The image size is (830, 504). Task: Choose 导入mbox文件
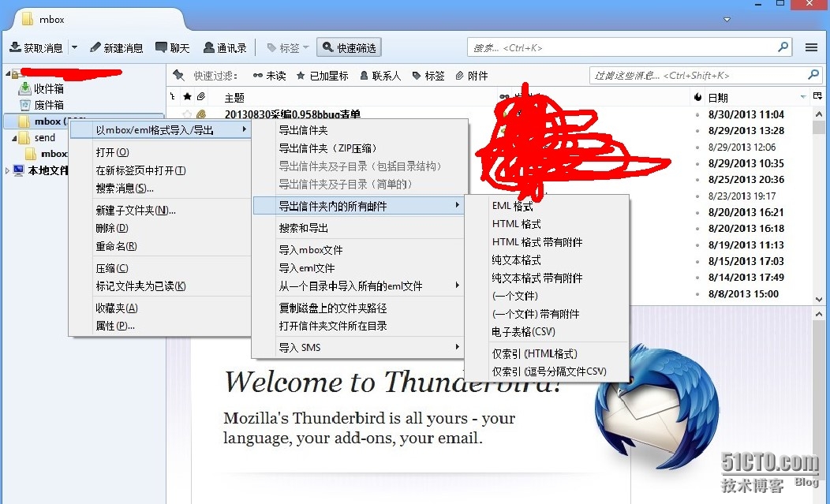point(311,250)
